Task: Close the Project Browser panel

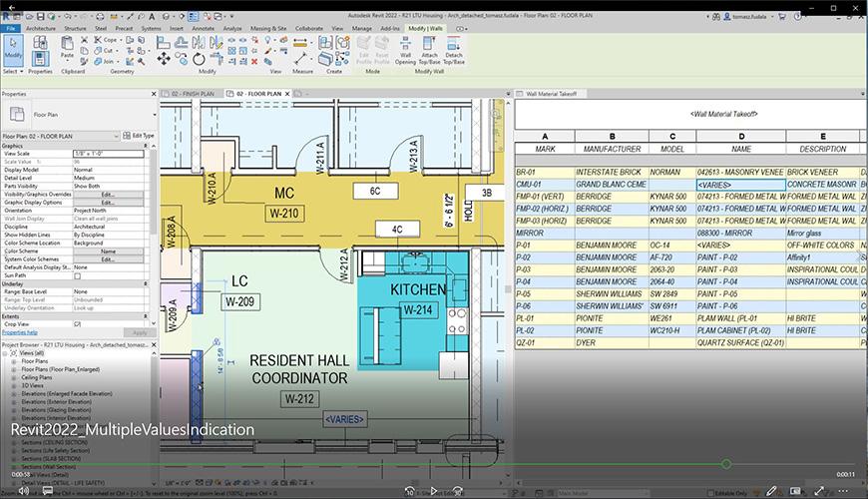Action: pos(154,345)
